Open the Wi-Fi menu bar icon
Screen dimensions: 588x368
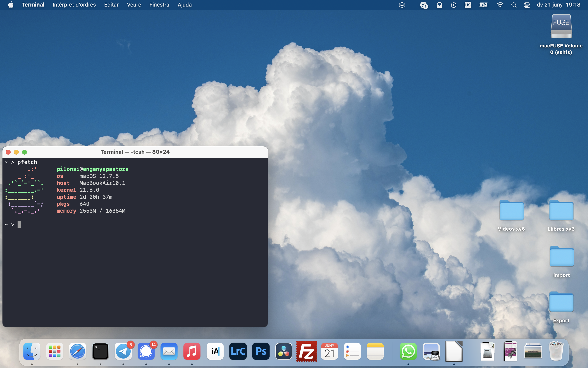(500, 5)
